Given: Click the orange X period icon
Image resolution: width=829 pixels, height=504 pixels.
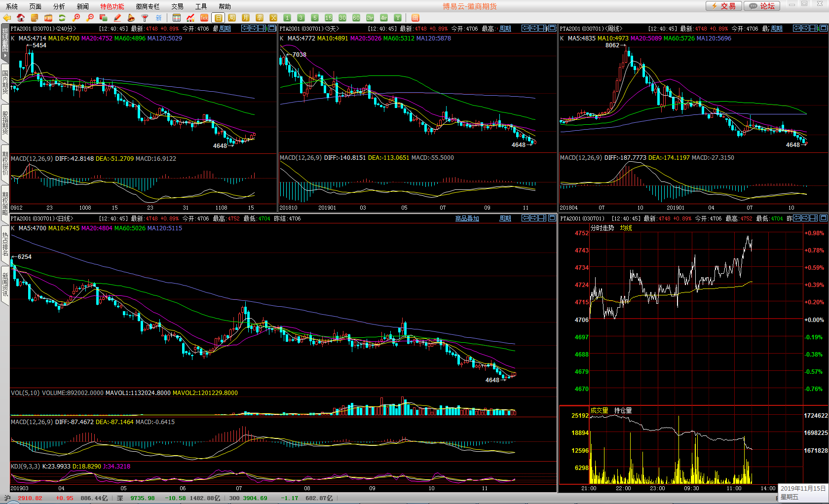Looking at the screenshot, I should (x=273, y=18).
